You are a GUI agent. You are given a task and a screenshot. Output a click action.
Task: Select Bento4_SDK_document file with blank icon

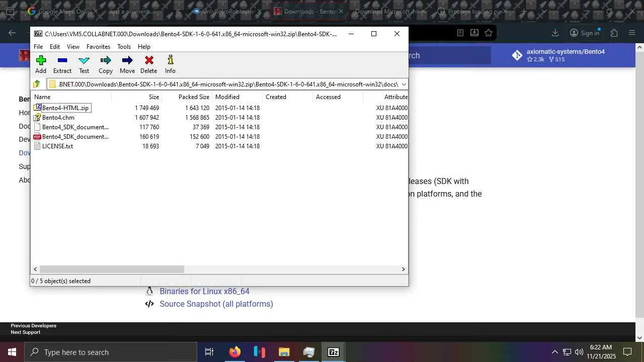[75, 127]
